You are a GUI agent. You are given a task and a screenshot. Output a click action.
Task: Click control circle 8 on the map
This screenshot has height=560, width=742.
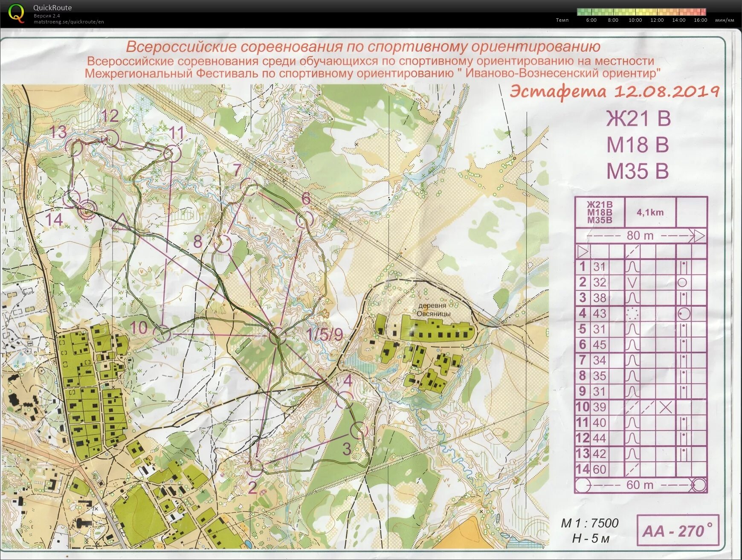tap(222, 244)
